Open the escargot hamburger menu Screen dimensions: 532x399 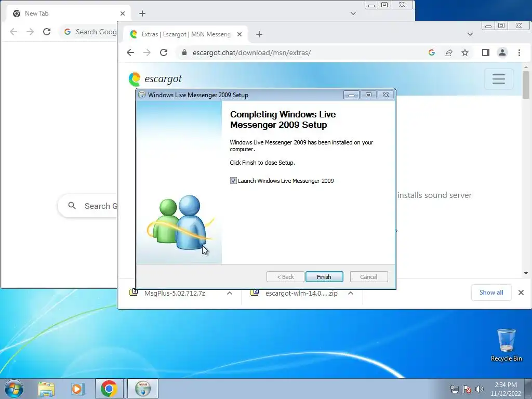coord(498,79)
